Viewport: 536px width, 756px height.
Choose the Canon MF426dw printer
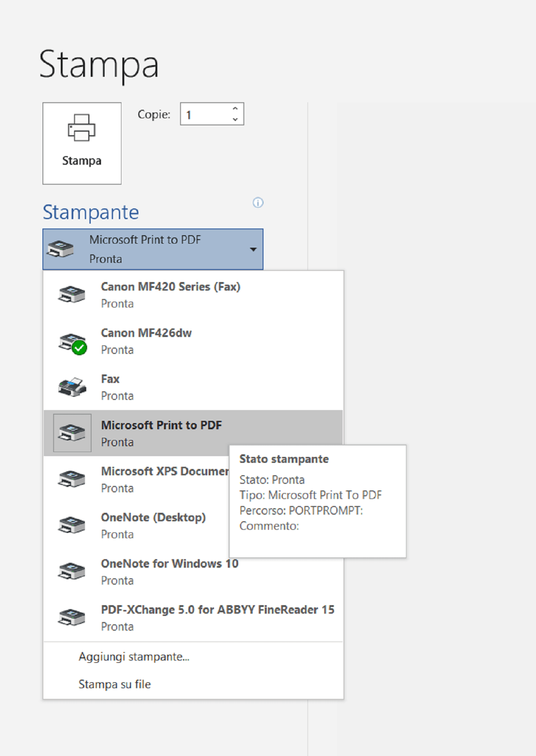(x=193, y=341)
